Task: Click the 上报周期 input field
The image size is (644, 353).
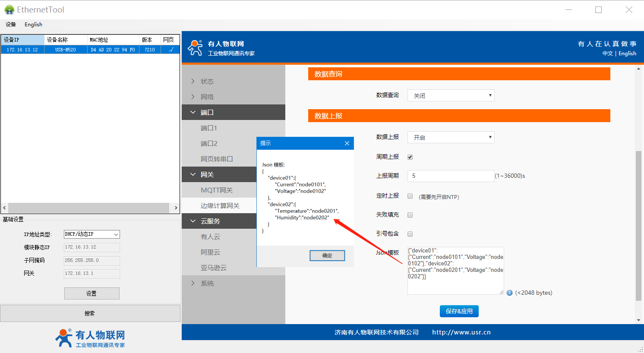Action: click(451, 176)
